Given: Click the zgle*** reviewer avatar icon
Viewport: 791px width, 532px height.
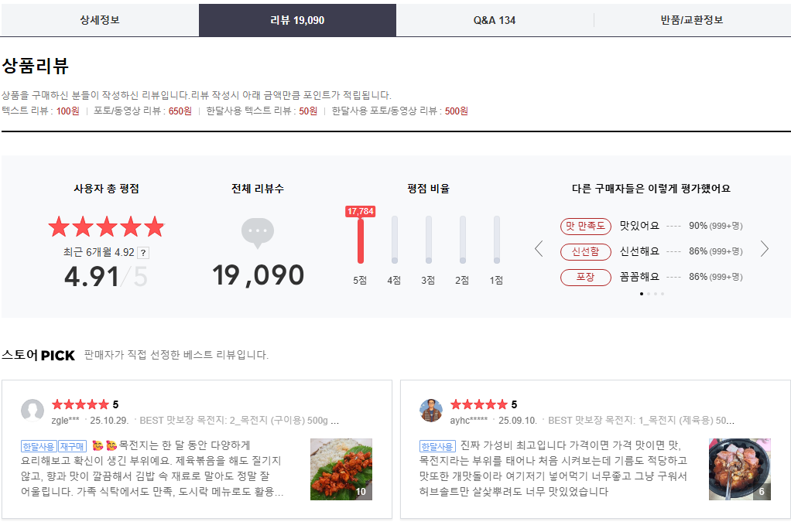Looking at the screenshot, I should [x=33, y=411].
